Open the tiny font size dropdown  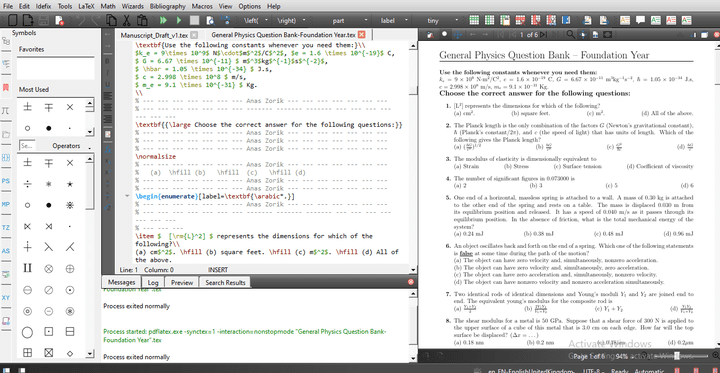[x=441, y=20]
